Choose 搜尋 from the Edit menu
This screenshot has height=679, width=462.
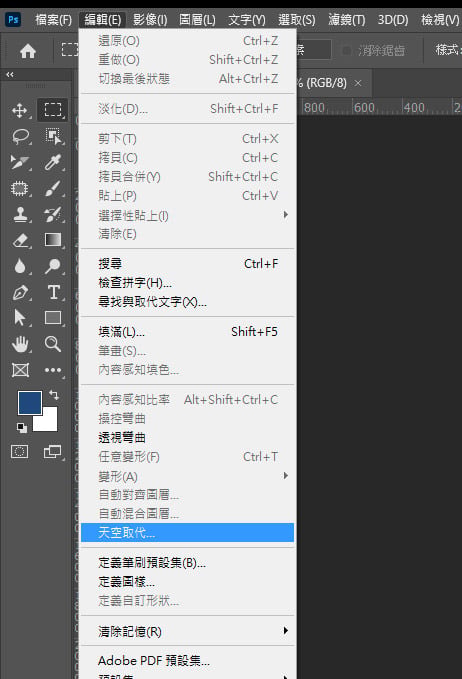187,264
